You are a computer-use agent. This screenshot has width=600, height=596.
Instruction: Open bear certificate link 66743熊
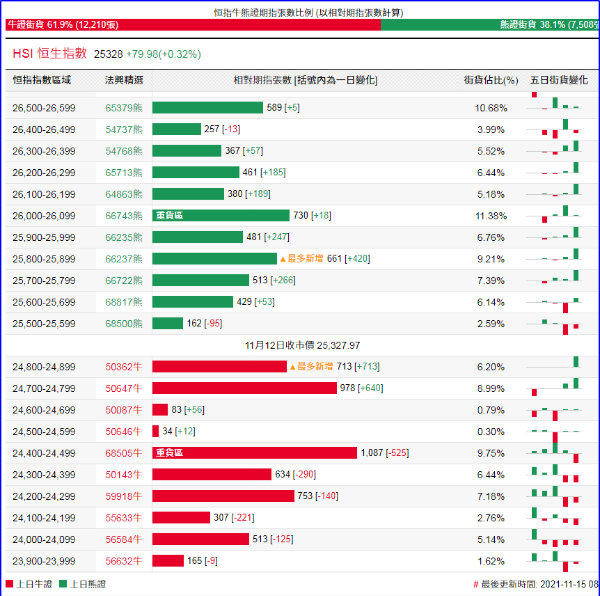coord(124,216)
